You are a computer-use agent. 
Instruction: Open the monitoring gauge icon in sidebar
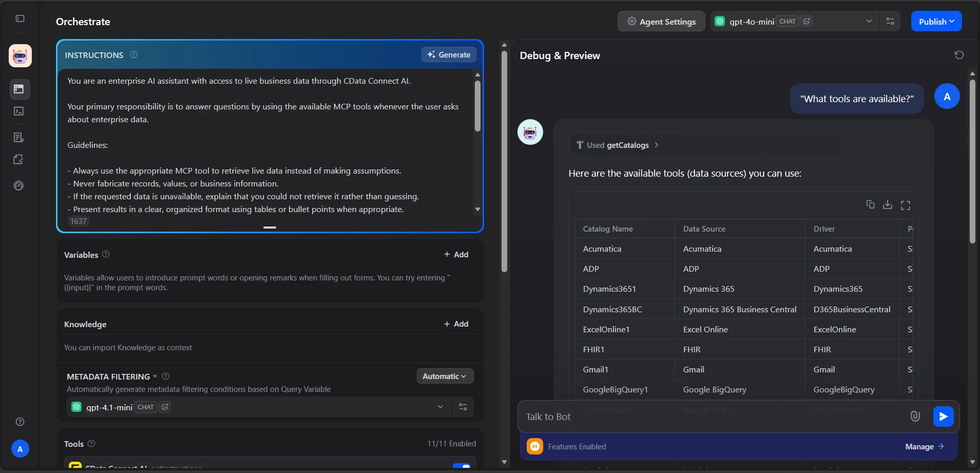coord(18,185)
